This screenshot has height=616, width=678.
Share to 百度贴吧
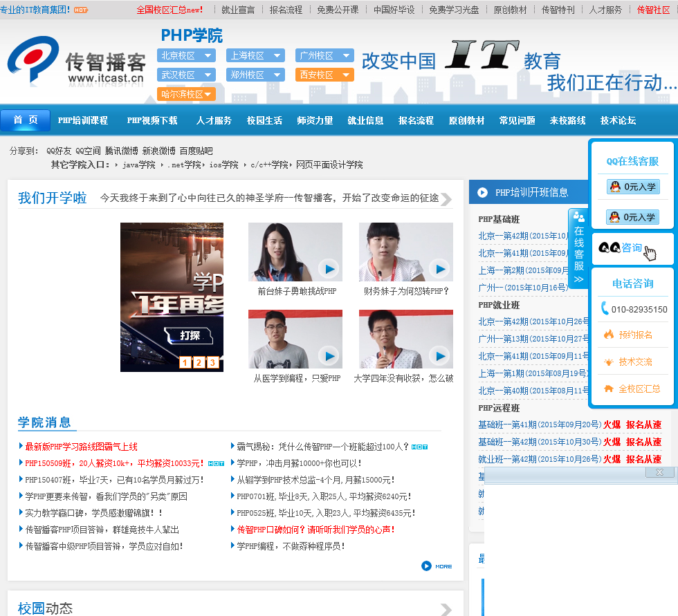click(x=196, y=151)
